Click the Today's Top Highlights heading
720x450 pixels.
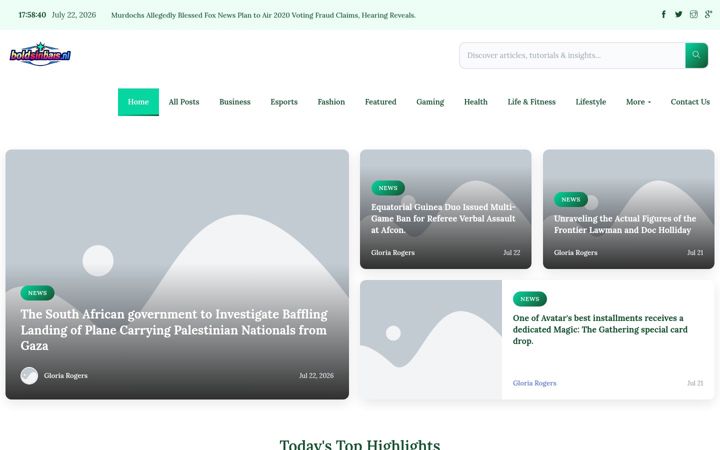(360, 444)
